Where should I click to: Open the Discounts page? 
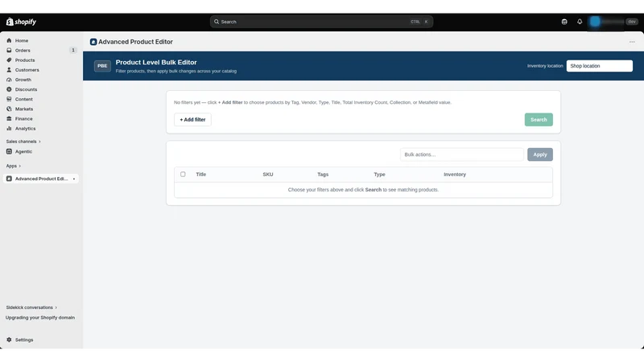(x=26, y=89)
